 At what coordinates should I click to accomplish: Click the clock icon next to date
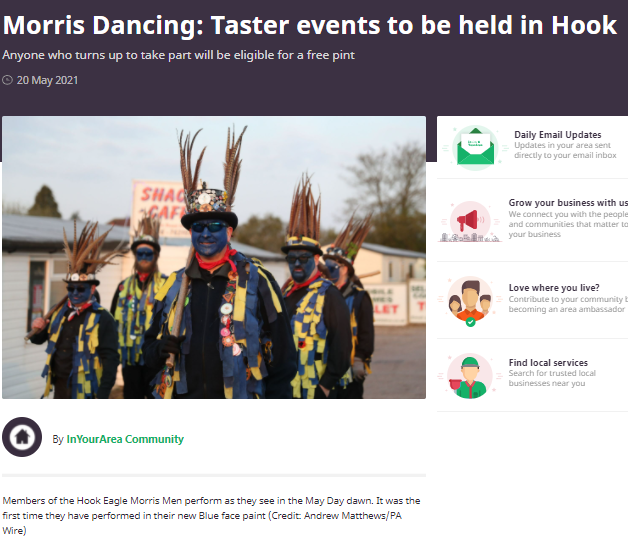[7, 80]
